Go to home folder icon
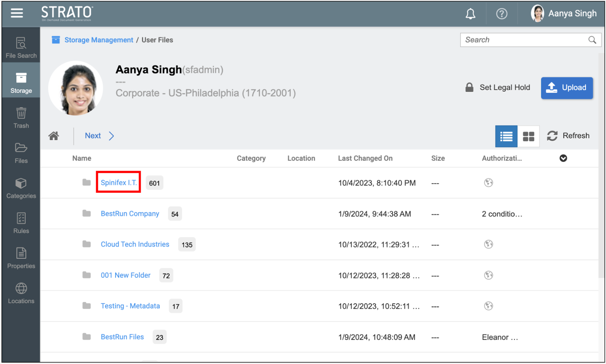This screenshot has width=606, height=364. coord(54,136)
